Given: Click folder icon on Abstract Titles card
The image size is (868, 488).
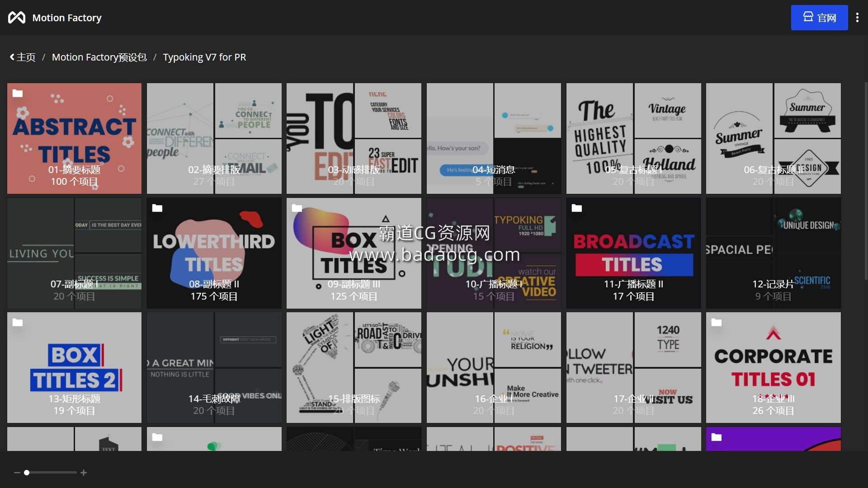Looking at the screenshot, I should (x=18, y=94).
